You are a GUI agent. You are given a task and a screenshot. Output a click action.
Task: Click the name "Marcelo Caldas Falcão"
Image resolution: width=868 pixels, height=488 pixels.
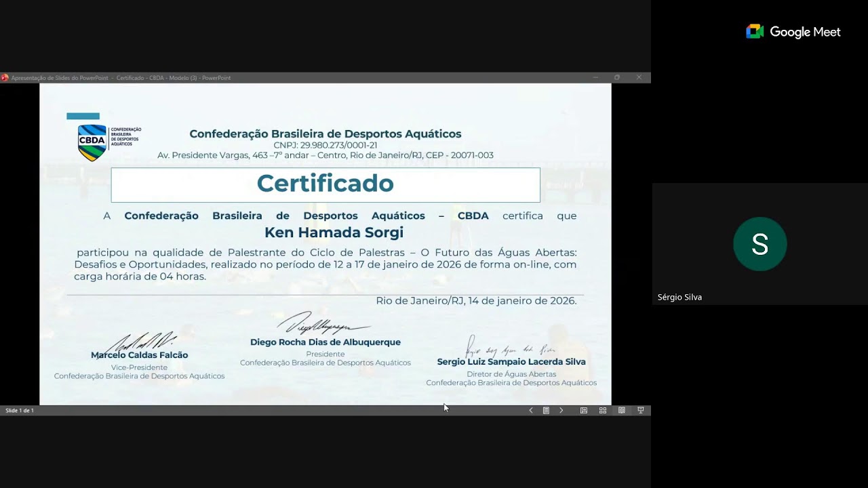pos(139,355)
